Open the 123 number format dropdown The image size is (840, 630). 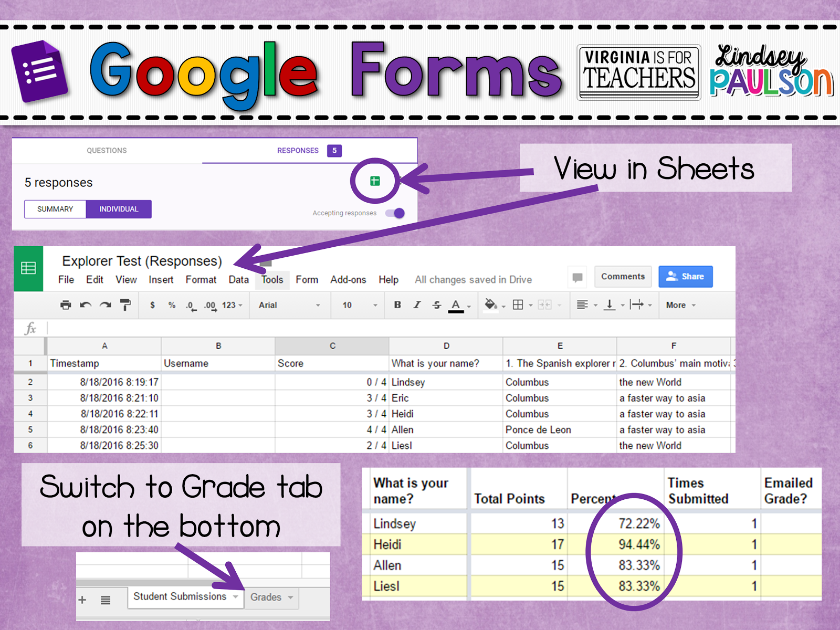pyautogui.click(x=232, y=305)
